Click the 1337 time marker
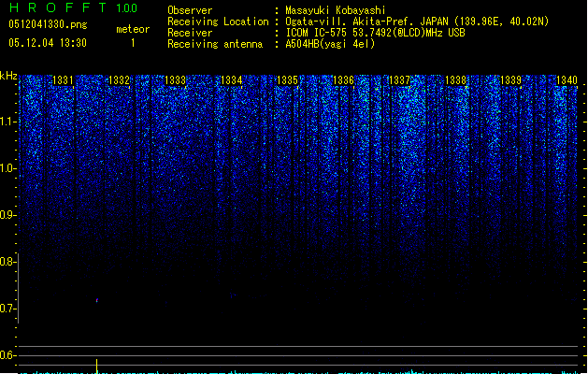Screen dimensions: 588x374 (x=400, y=80)
